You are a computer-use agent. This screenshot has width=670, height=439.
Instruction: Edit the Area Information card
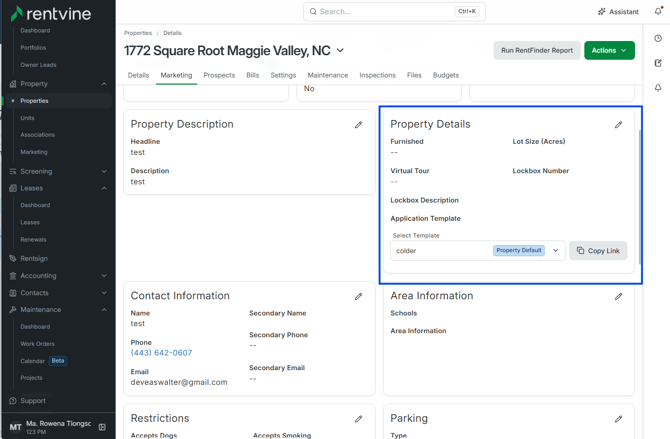click(x=618, y=296)
